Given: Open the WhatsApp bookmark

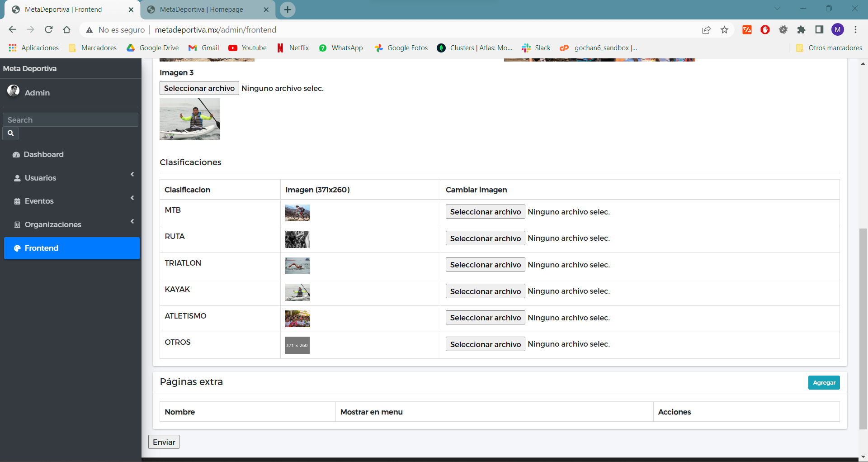Looking at the screenshot, I should 341,48.
